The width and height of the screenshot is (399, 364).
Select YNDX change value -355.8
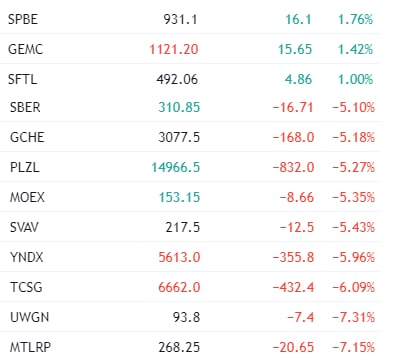click(293, 257)
